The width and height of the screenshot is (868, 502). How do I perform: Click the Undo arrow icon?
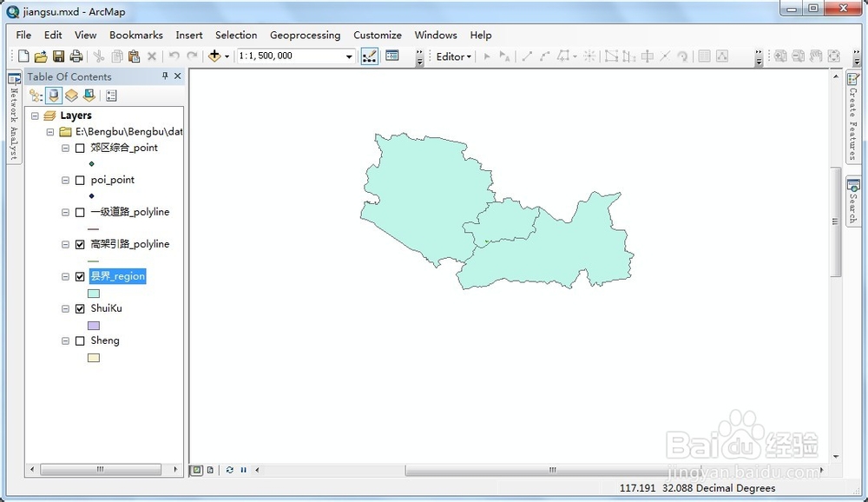point(174,56)
